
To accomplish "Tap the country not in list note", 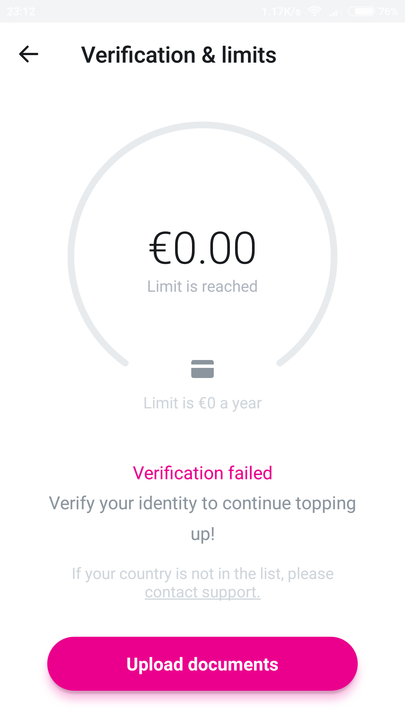I will click(x=202, y=583).
